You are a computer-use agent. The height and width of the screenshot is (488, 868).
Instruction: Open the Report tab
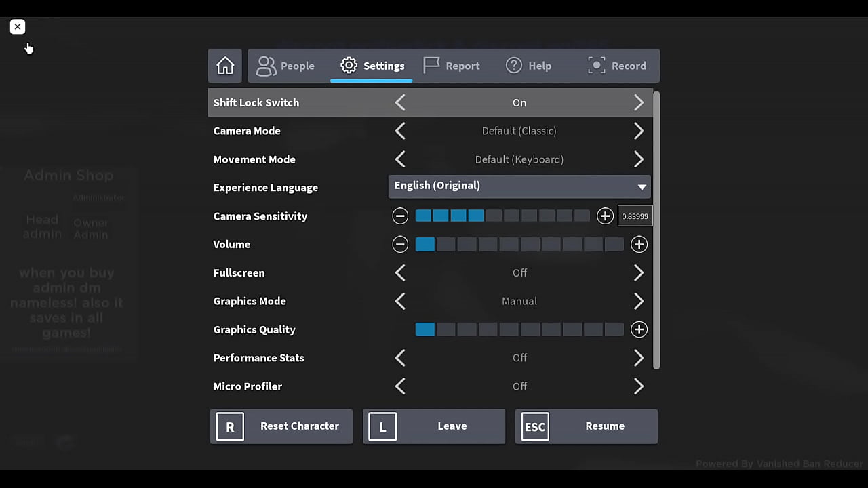(452, 66)
